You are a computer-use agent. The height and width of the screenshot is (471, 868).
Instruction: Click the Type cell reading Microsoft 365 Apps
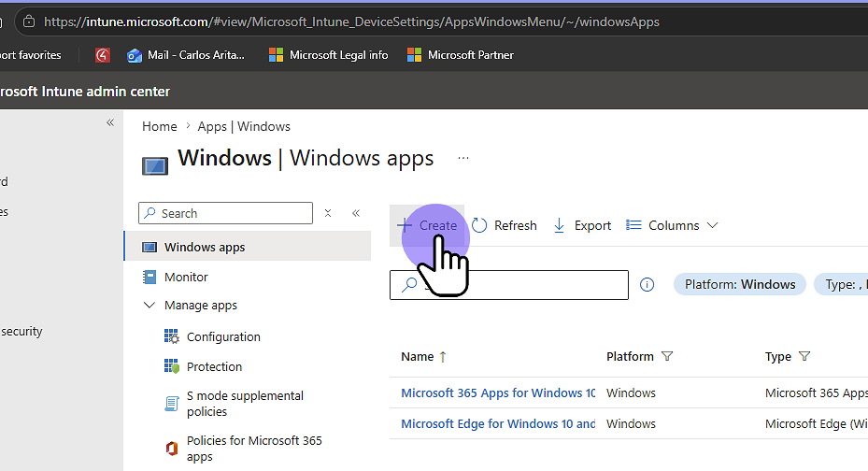click(817, 392)
